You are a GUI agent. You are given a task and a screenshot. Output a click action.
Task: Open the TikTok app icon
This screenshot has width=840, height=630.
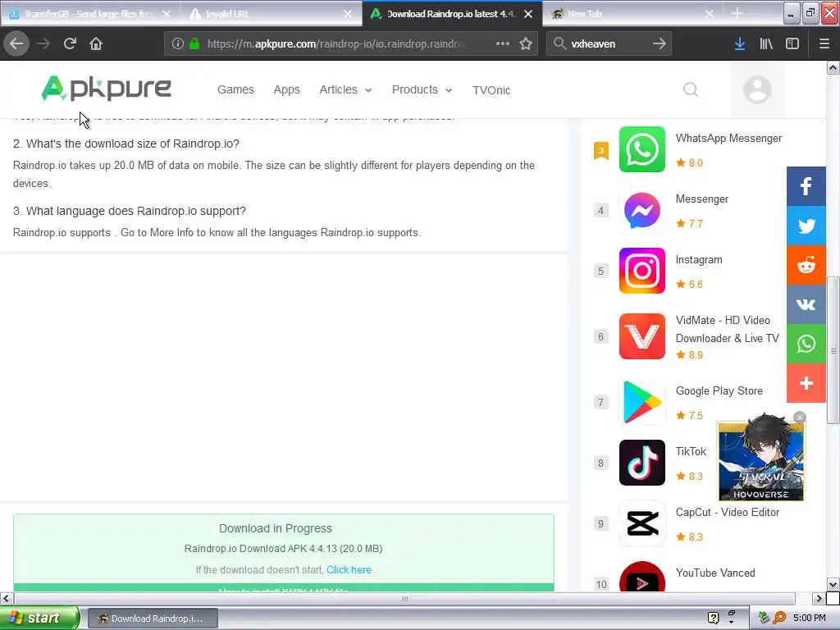tap(641, 463)
